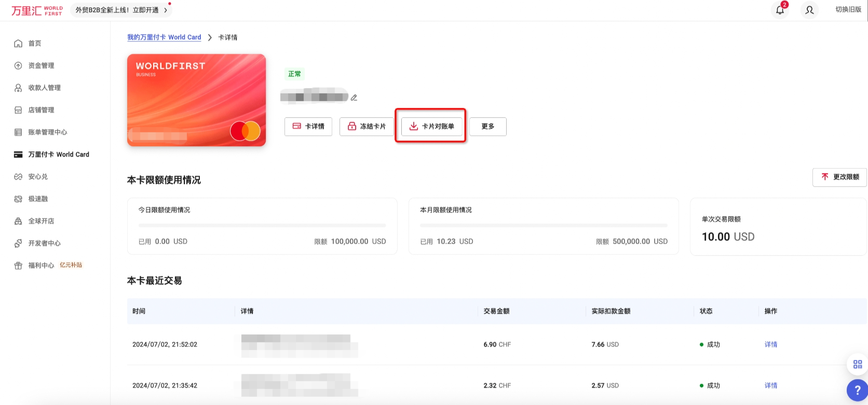Click the 交易金额 column header
868x405 pixels.
(496, 311)
